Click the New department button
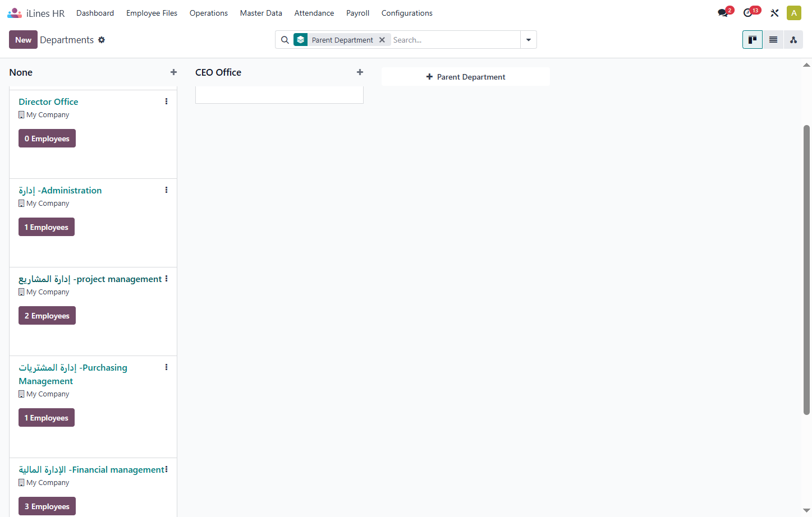This screenshot has height=517, width=812. tap(23, 40)
